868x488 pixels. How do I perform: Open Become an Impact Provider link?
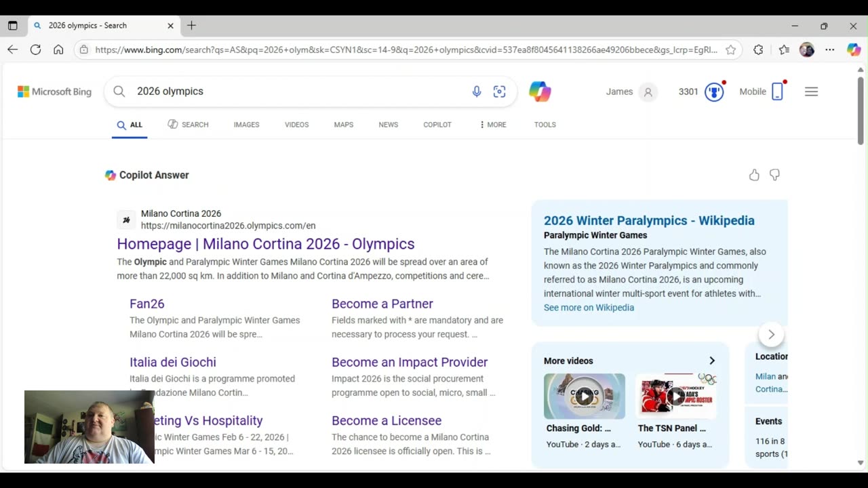coord(410,362)
